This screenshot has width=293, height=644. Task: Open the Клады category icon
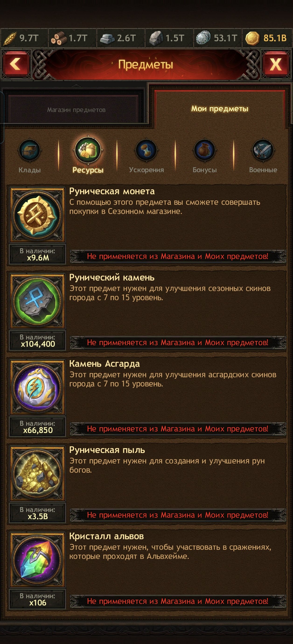(x=29, y=151)
